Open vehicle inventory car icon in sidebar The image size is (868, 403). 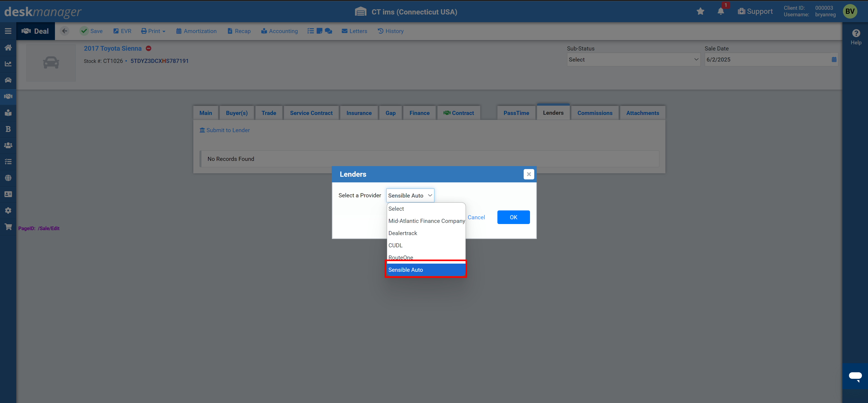(8, 80)
